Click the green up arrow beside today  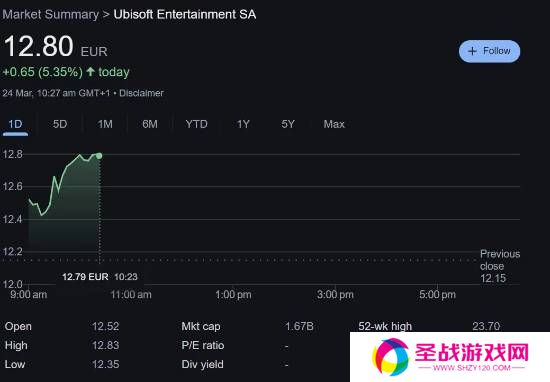pyautogui.click(x=90, y=72)
